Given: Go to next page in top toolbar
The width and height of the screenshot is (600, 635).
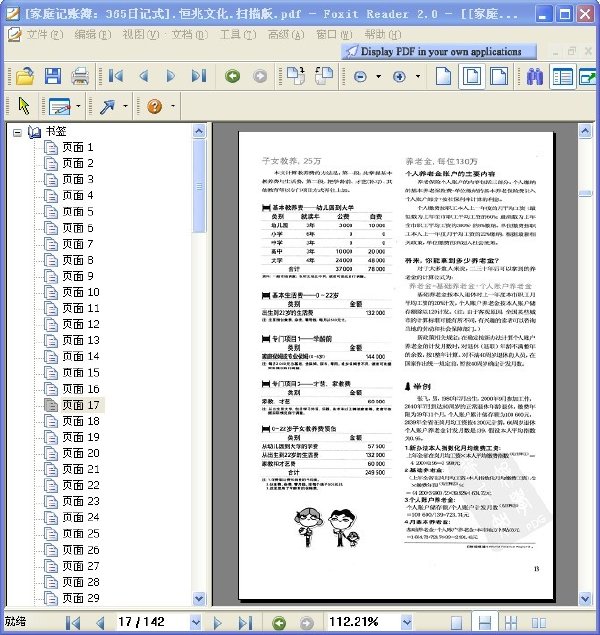Looking at the screenshot, I should (171, 76).
